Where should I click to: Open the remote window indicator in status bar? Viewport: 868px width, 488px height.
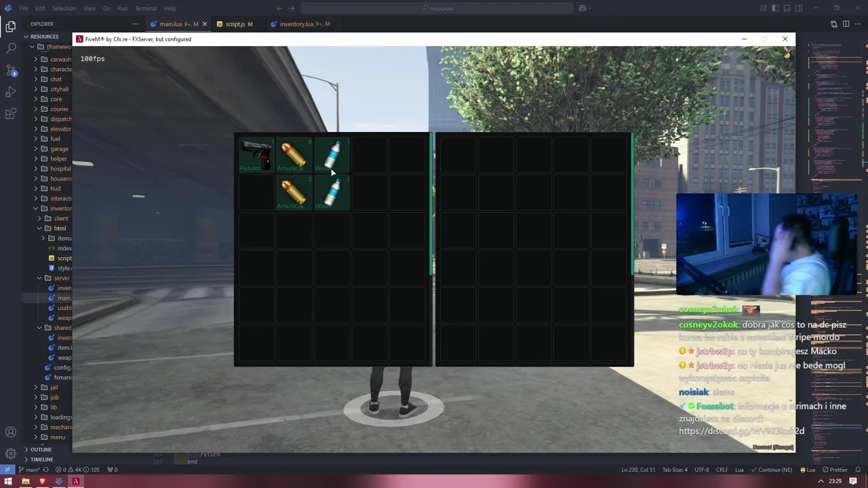[7, 470]
